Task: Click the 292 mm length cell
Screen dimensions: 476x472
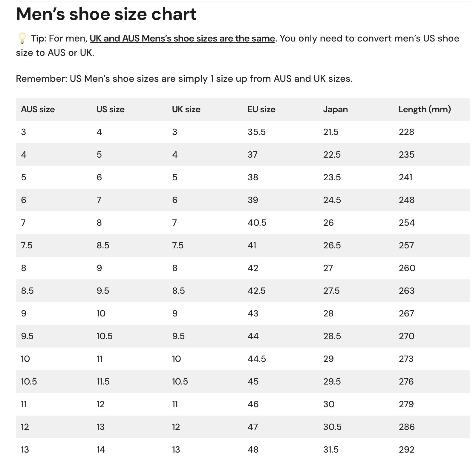Action: [406, 450]
